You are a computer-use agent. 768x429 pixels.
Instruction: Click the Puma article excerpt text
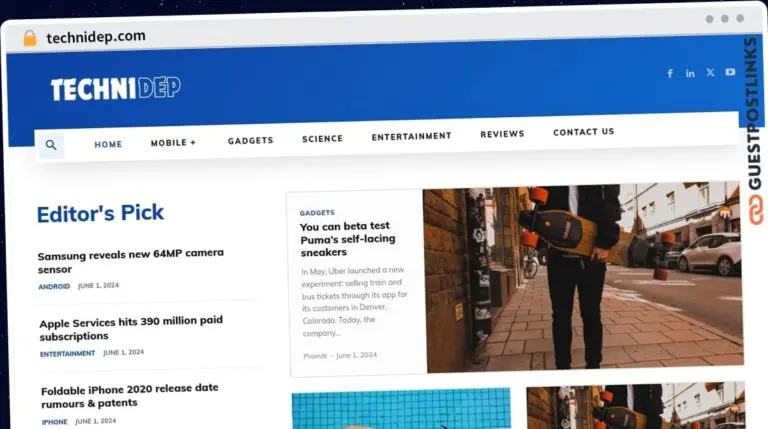coord(355,302)
